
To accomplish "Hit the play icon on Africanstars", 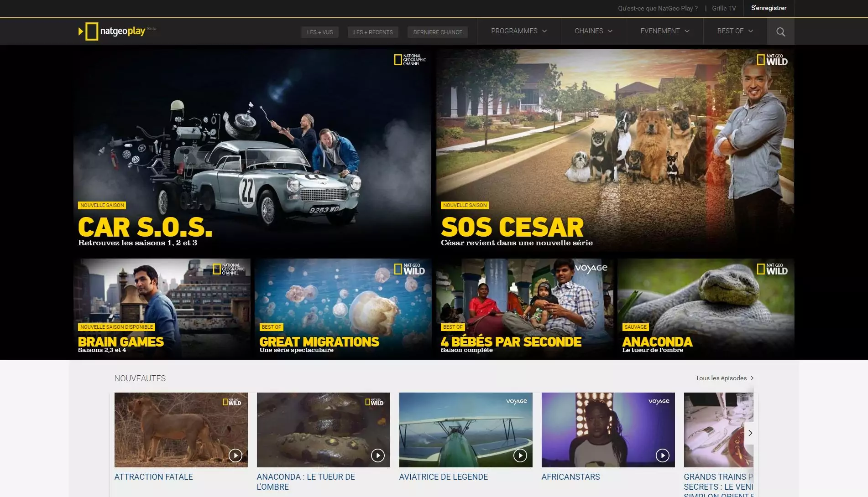I will [662, 455].
